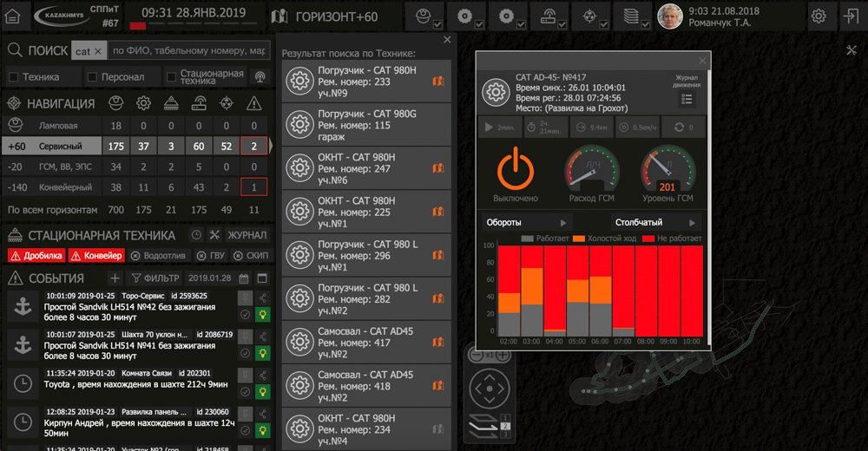This screenshot has height=451, width=868.
Task: Open the Столбчатый chart type dropdown
Action: pyautogui.click(x=656, y=222)
